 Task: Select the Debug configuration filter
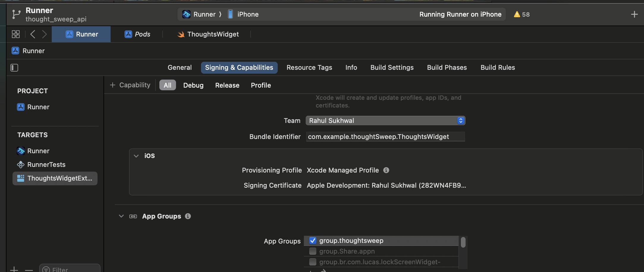[193, 85]
